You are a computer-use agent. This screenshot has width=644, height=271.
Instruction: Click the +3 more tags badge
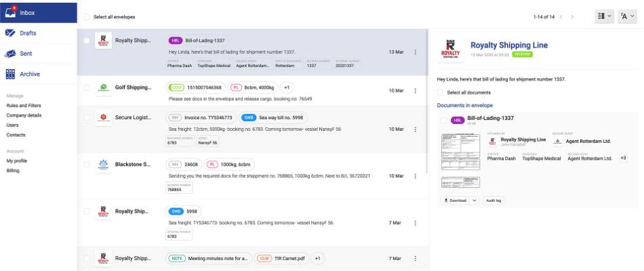[623, 158]
